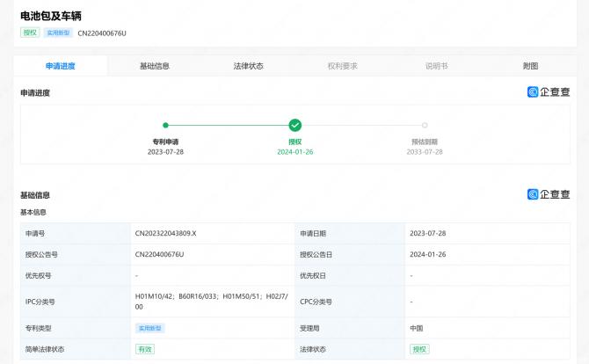Click the 企查查 logo beside 申请进度 heading
Viewport: 589px width, 364px height.
549,92
